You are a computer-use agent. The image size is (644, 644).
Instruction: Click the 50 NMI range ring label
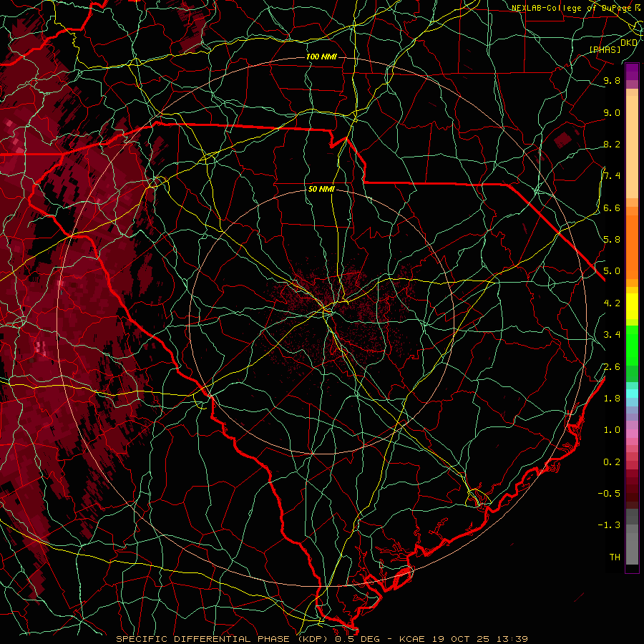(x=321, y=189)
